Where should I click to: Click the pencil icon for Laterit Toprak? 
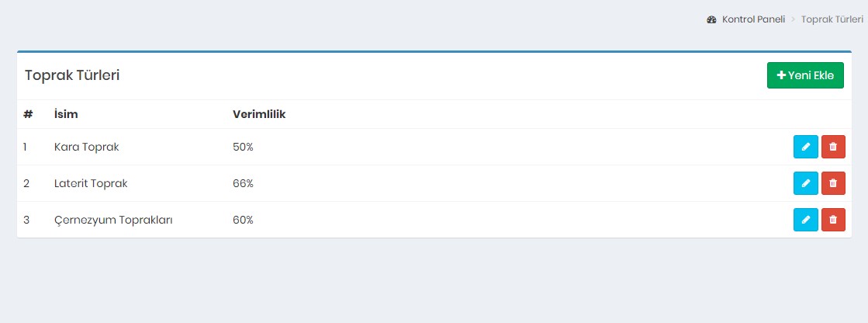coord(805,183)
